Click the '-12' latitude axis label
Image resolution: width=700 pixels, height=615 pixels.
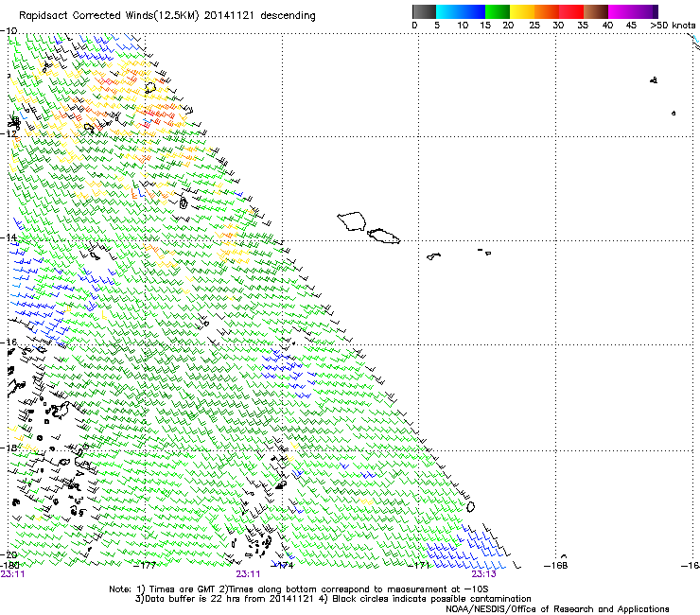(x=9, y=134)
